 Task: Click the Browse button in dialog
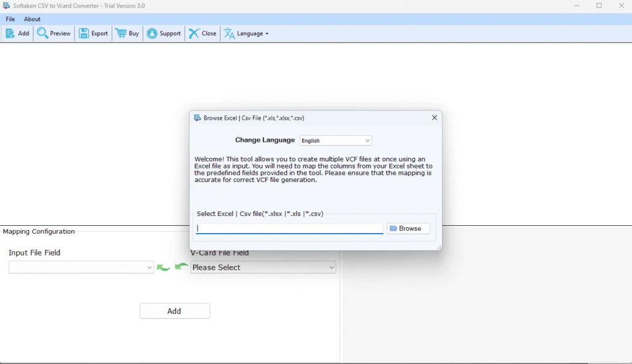click(409, 228)
